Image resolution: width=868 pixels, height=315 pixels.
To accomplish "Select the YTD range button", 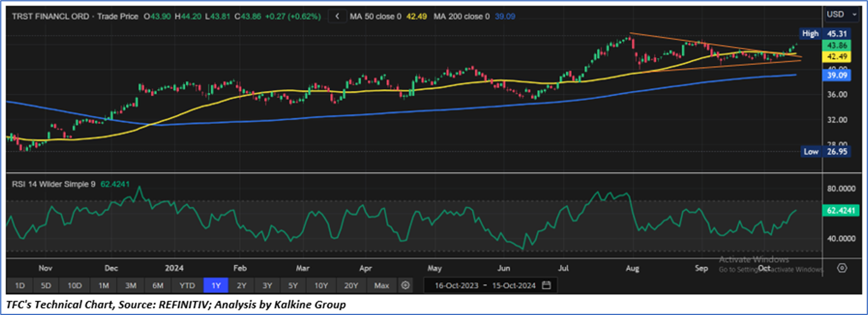I will [187, 285].
